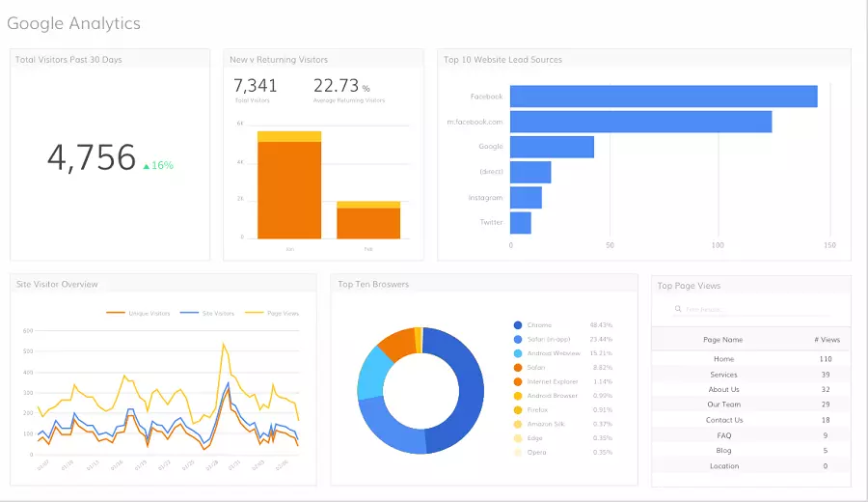Click the 4,756 total visitors number

coord(92,157)
